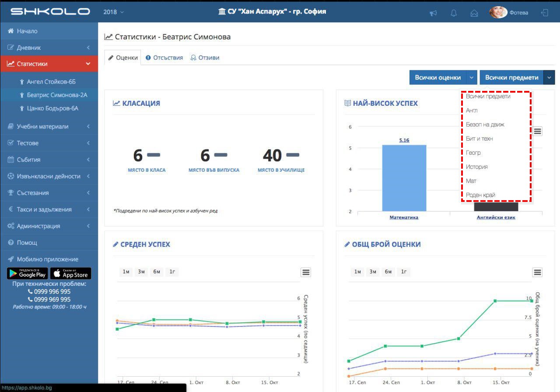Viewport: 560px width, 392px height.
Task: Expand the Всички оценки dropdown arrow
Action: pyautogui.click(x=471, y=77)
